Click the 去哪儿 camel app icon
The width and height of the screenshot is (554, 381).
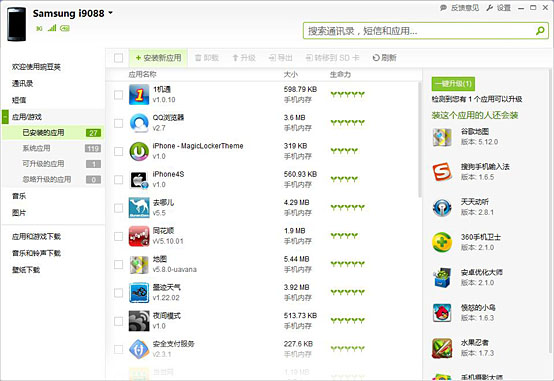pos(139,208)
